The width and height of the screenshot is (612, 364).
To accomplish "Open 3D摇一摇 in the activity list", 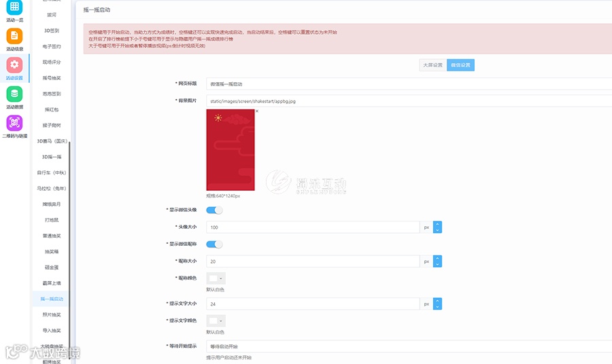I will pos(52,157).
